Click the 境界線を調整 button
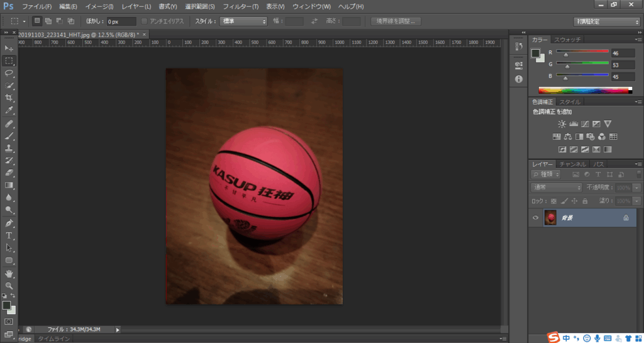This screenshot has width=644, height=343. coord(396,21)
